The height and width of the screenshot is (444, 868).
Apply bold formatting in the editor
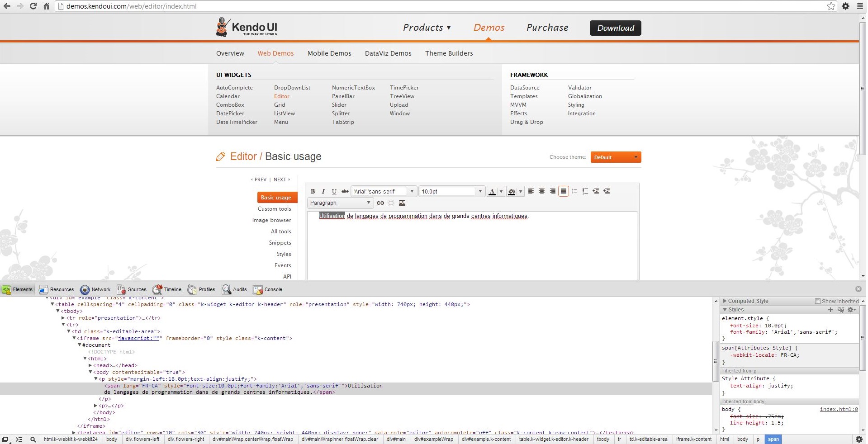point(313,191)
